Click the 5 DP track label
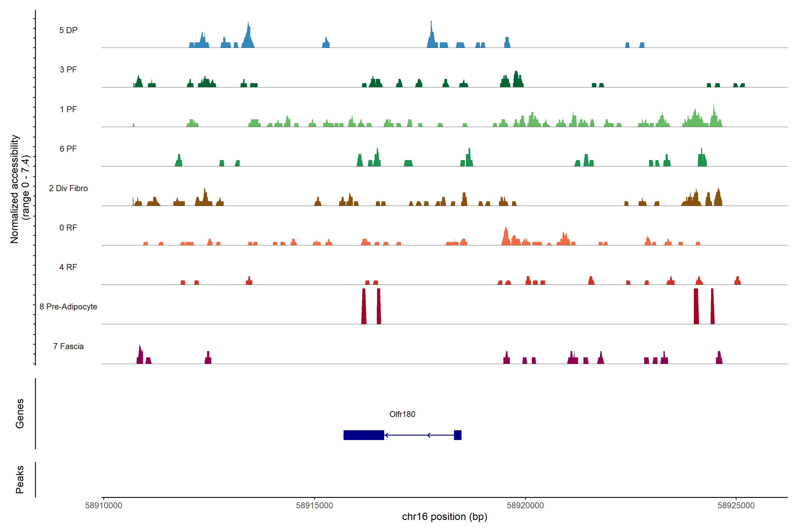 tap(68, 30)
